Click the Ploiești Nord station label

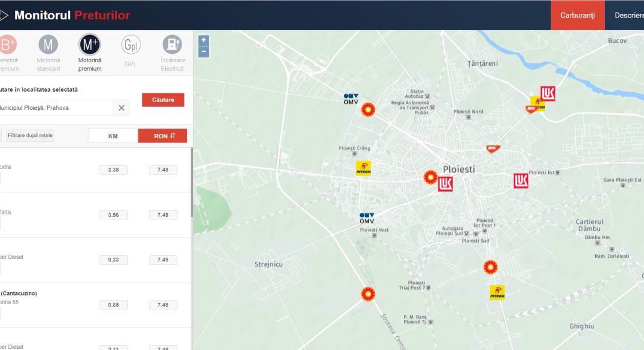tap(468, 112)
